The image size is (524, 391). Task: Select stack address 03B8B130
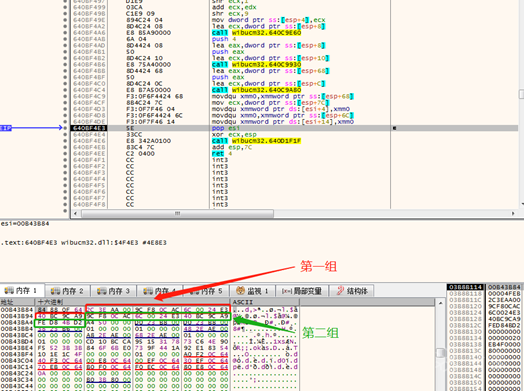466,332
